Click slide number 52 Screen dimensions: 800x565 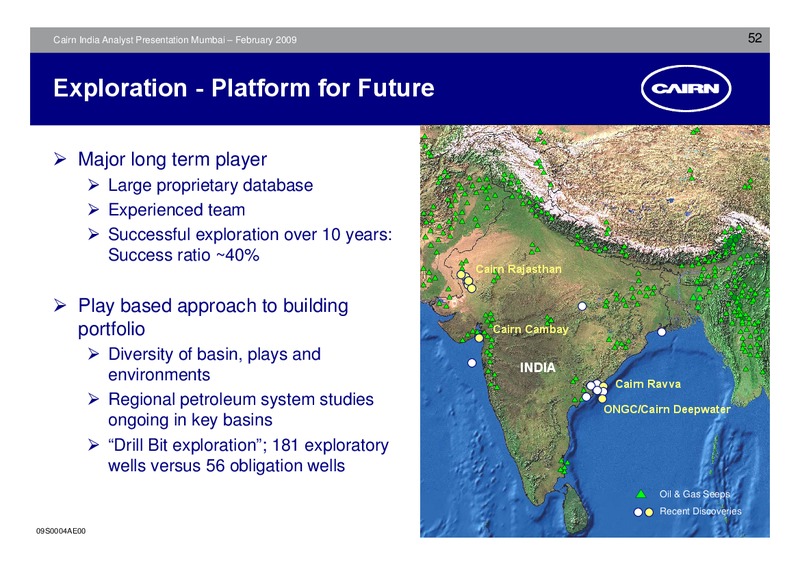coord(755,38)
